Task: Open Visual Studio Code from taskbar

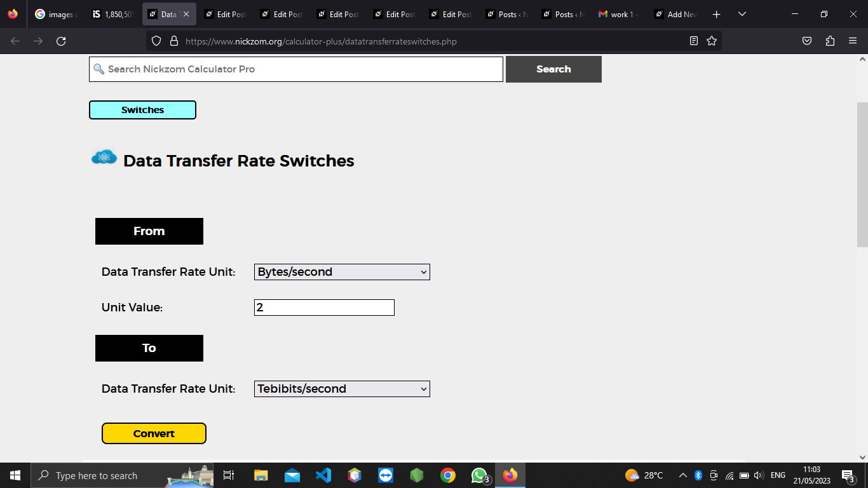Action: coord(323,475)
